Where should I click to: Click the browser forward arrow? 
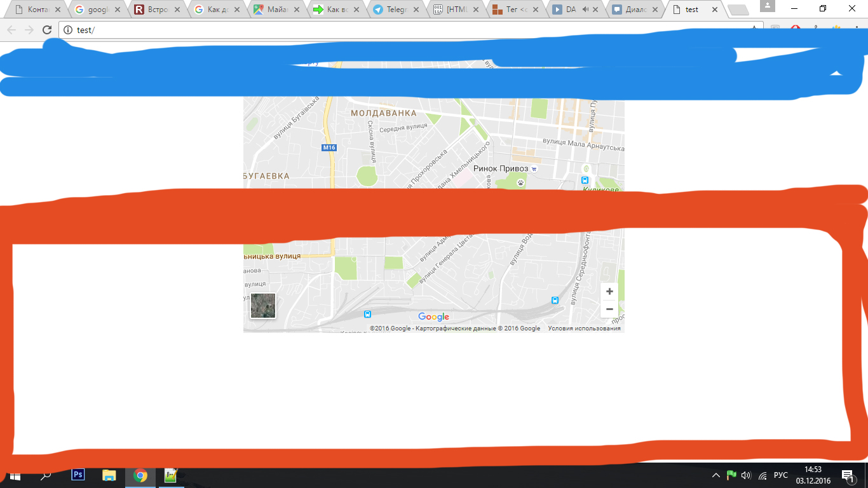point(29,30)
